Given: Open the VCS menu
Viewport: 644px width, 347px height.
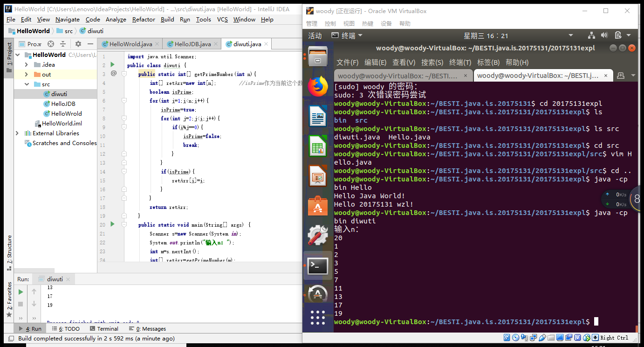Looking at the screenshot, I should [222, 19].
